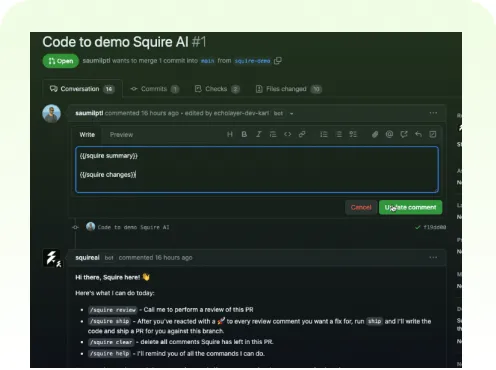Click the commit author avatar near commit message

tap(90, 227)
